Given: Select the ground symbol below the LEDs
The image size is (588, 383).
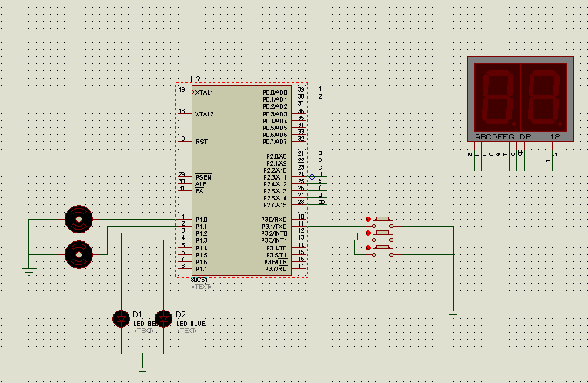Looking at the screenshot, I should (x=142, y=369).
